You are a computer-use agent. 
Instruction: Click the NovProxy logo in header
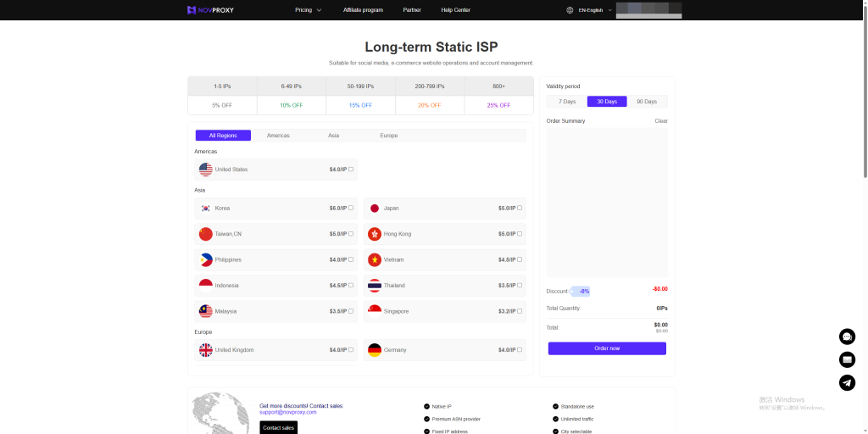(210, 10)
